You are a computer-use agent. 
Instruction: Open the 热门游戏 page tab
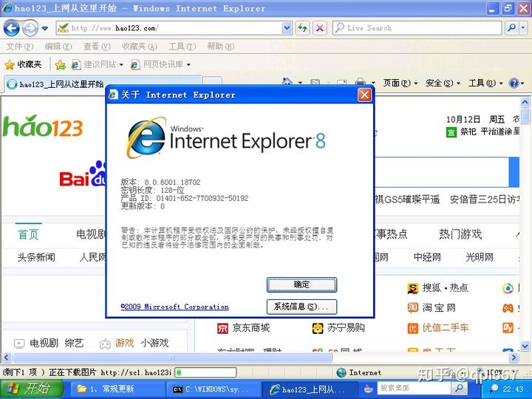point(460,233)
